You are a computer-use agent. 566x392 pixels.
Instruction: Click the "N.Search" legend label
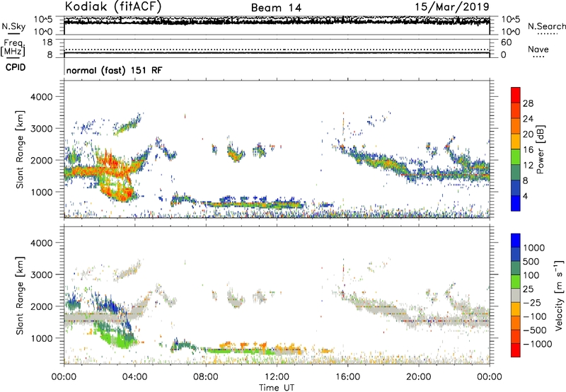pyautogui.click(x=546, y=26)
